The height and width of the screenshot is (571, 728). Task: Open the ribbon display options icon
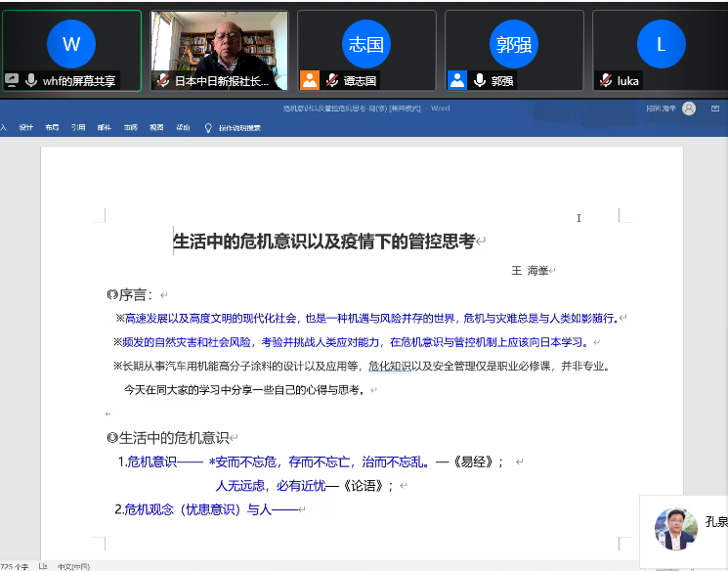click(714, 109)
